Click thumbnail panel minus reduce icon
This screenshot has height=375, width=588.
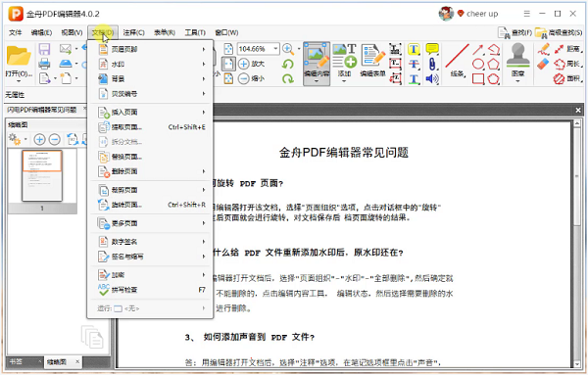[55, 140]
